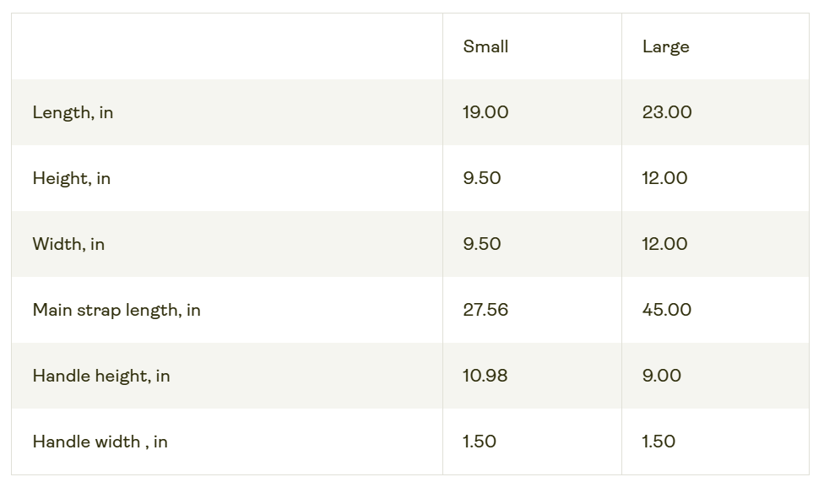Select Large handle height value 9.00
The width and height of the screenshot is (824, 504).
tap(662, 376)
